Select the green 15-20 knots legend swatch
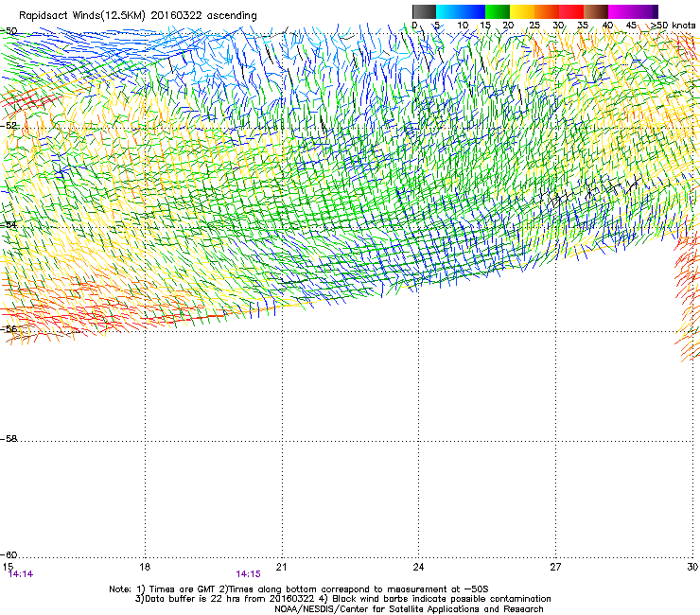700x615 pixels. click(498, 11)
